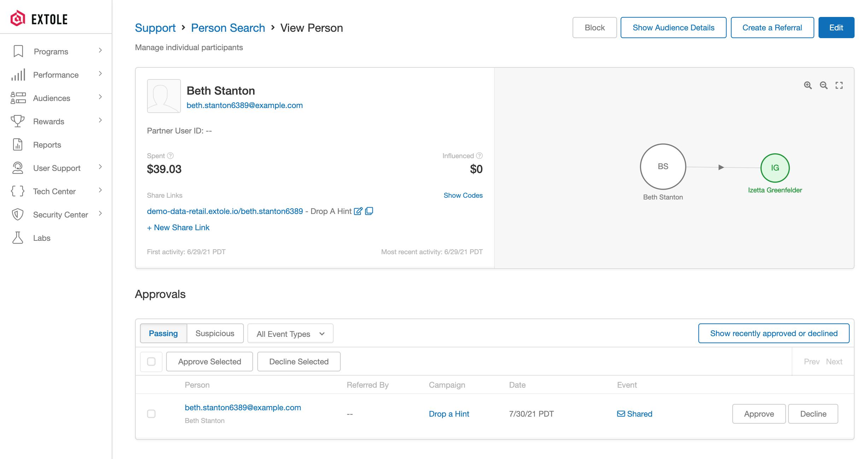Zoom in on the referral graph
The width and height of the screenshot is (868, 459).
[808, 85]
